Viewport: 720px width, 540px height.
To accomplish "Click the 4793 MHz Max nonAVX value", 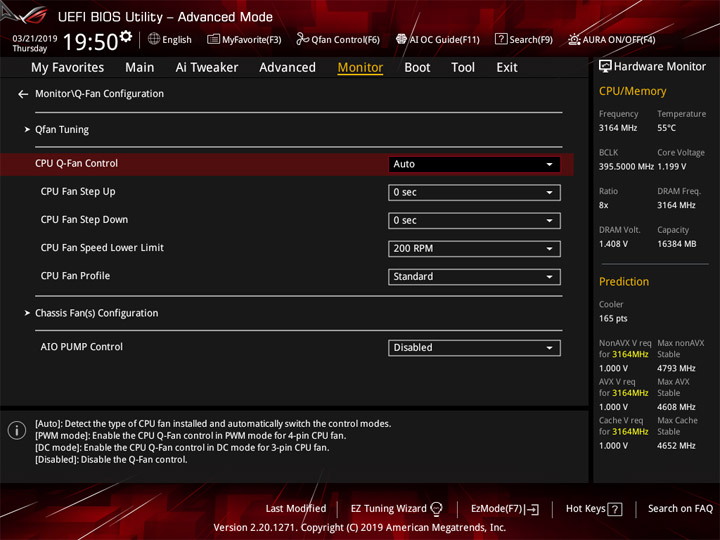I will pyautogui.click(x=676, y=368).
